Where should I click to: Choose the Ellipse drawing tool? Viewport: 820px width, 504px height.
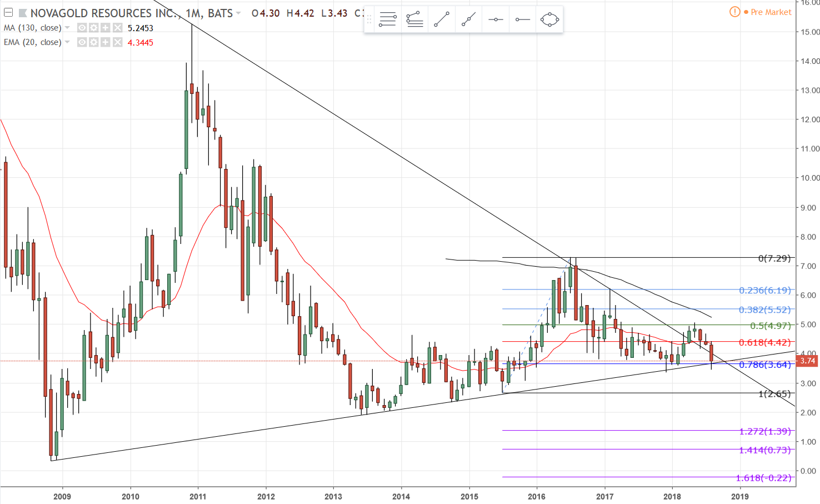(x=549, y=20)
